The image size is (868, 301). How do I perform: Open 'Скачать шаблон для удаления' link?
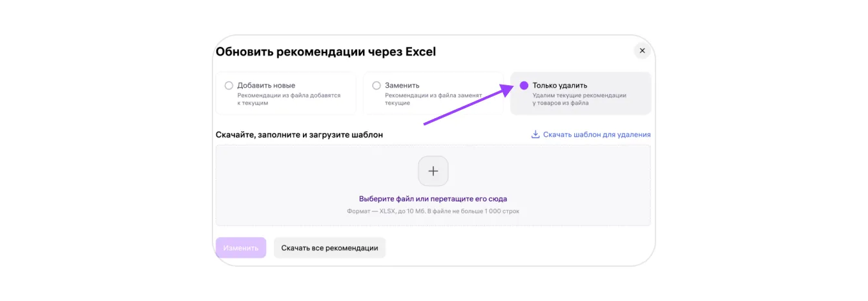(x=596, y=134)
